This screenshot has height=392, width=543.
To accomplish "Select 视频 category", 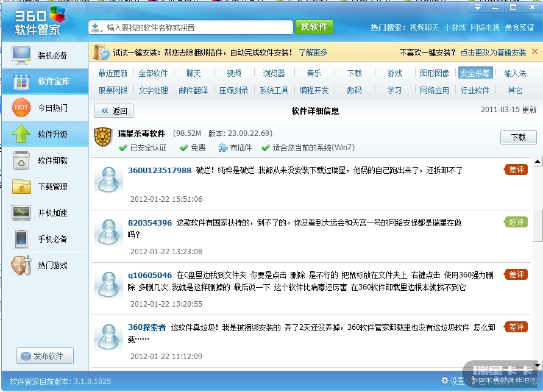I will (x=233, y=73).
